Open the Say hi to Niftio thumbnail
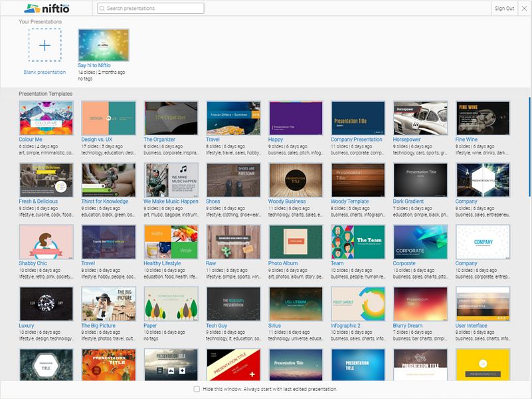532x399 pixels. tap(104, 45)
